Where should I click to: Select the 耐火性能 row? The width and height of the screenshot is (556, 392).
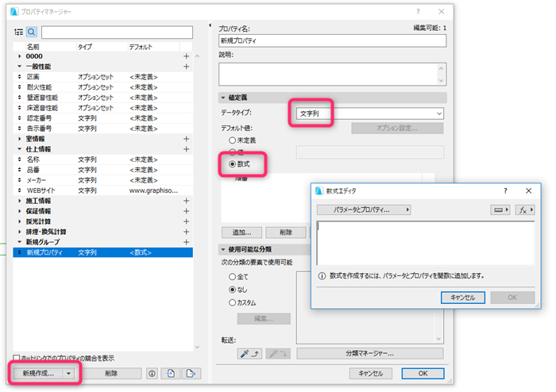click(x=102, y=87)
